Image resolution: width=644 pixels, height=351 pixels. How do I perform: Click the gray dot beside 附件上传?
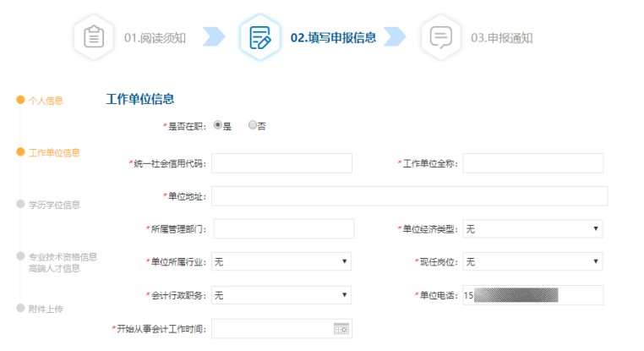click(x=20, y=308)
